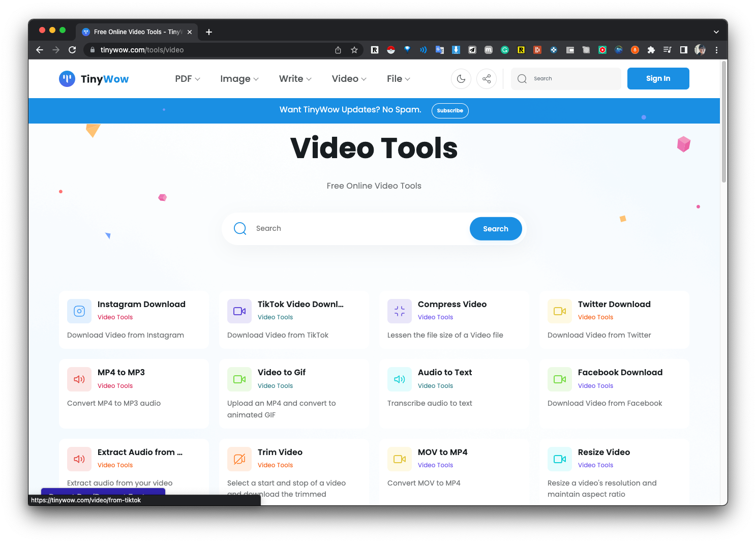This screenshot has height=543, width=756.
Task: Expand the Video menu
Action: 349,79
